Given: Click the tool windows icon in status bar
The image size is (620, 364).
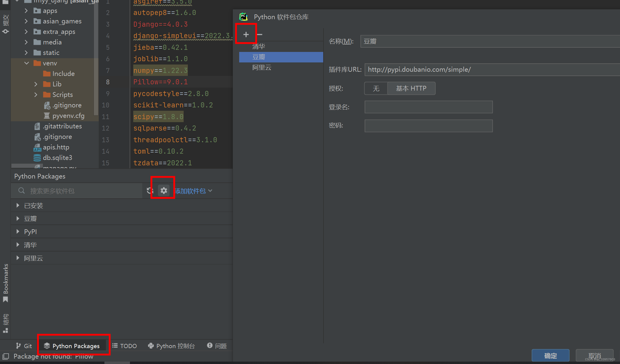Looking at the screenshot, I should pyautogui.click(x=5, y=356).
